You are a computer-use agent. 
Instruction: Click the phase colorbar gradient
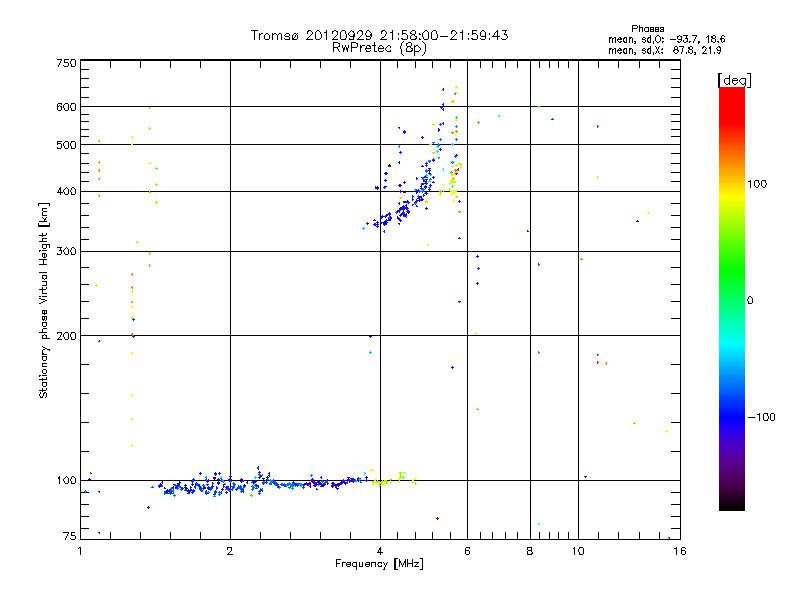coord(732,298)
